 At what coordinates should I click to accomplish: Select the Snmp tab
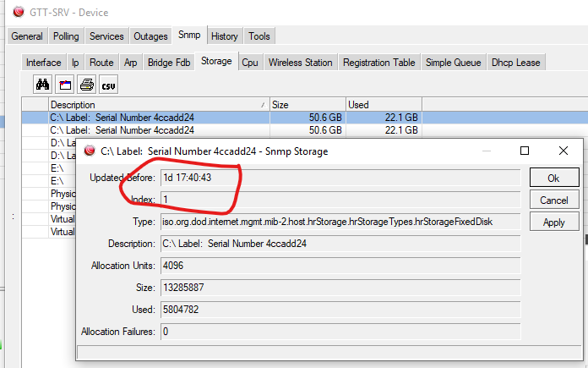[189, 35]
